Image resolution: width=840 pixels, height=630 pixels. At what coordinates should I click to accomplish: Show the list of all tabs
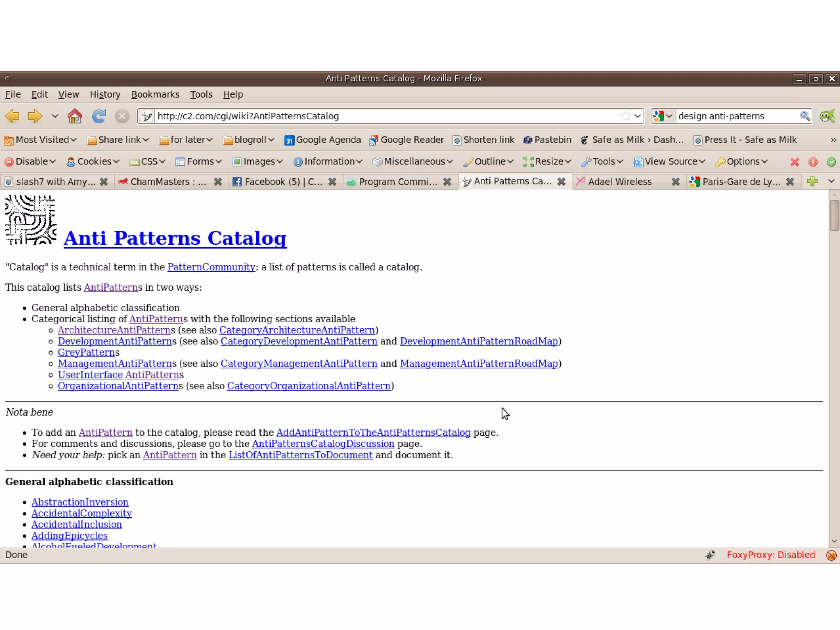pos(831,181)
